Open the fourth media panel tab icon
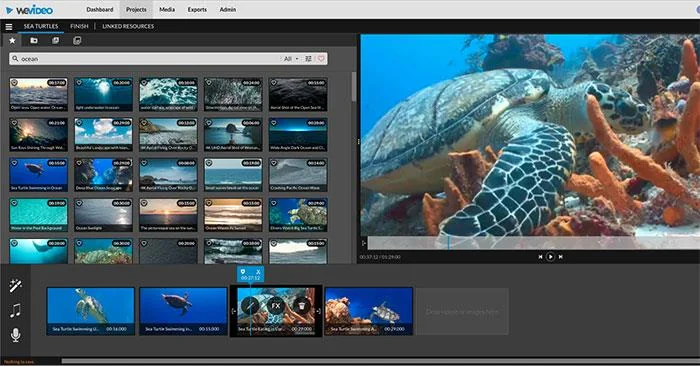700x366 pixels. point(77,41)
